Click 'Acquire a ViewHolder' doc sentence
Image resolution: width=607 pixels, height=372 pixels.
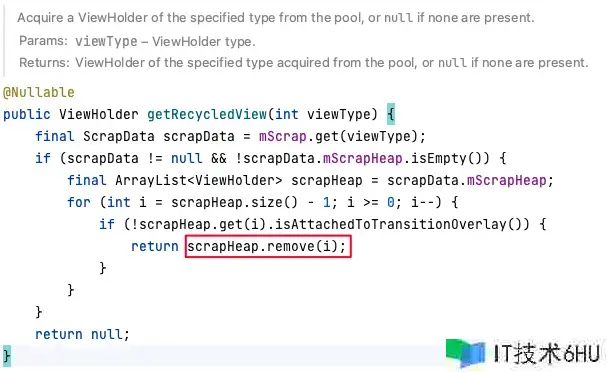tap(276, 18)
